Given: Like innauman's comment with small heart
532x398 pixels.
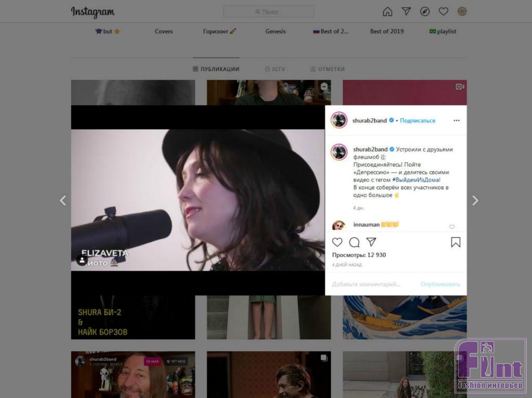Looking at the screenshot, I should tap(451, 227).
